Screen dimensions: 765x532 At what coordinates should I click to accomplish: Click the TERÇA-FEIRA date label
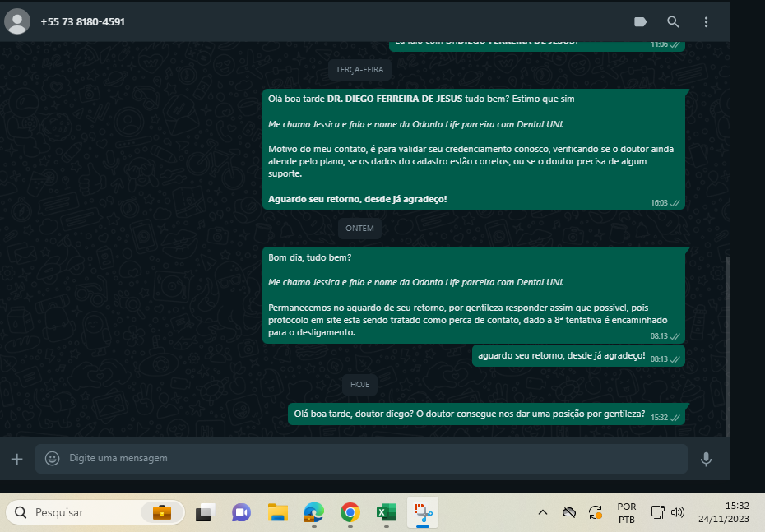(359, 70)
